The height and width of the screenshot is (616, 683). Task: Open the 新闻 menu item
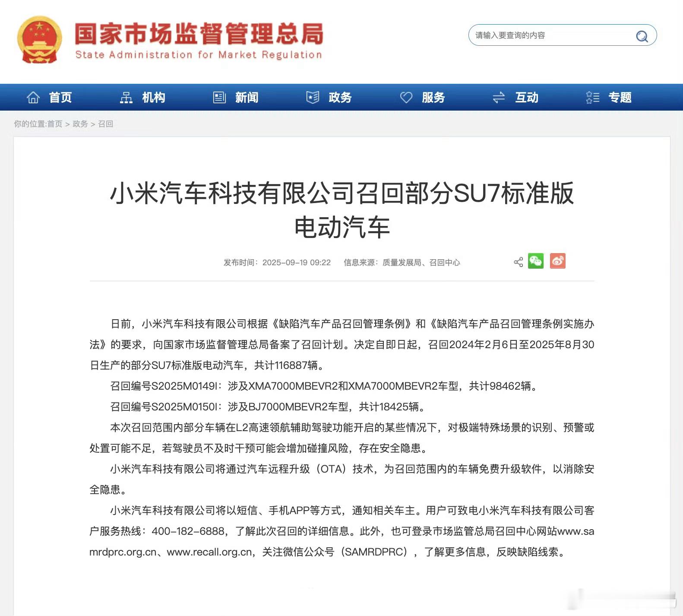point(247,98)
